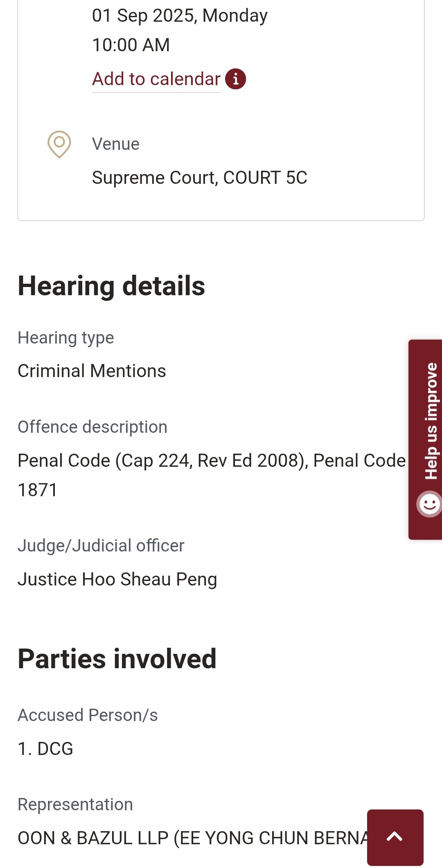442x868 pixels.
Task: Click the accused entry 1. DCG
Action: (x=45, y=749)
